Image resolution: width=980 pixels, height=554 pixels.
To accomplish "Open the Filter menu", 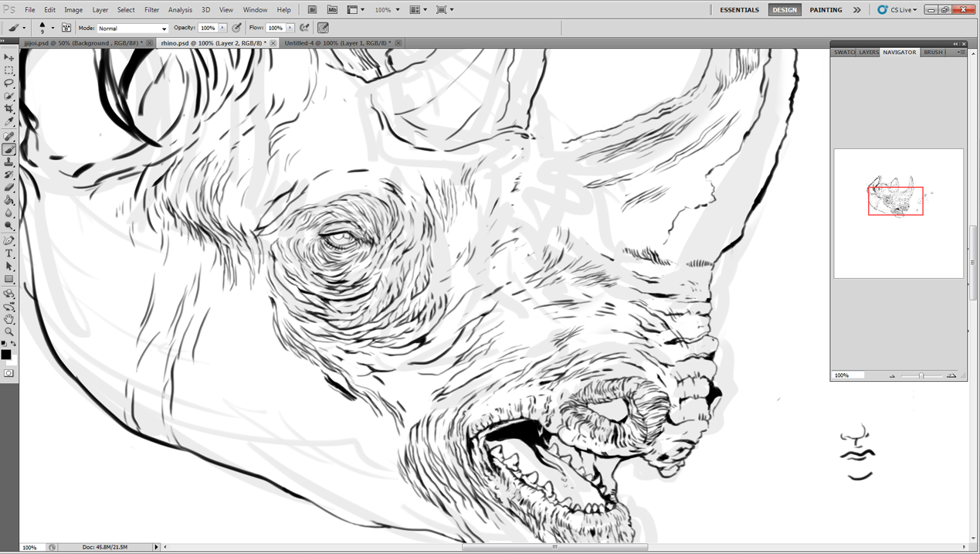I will [151, 10].
